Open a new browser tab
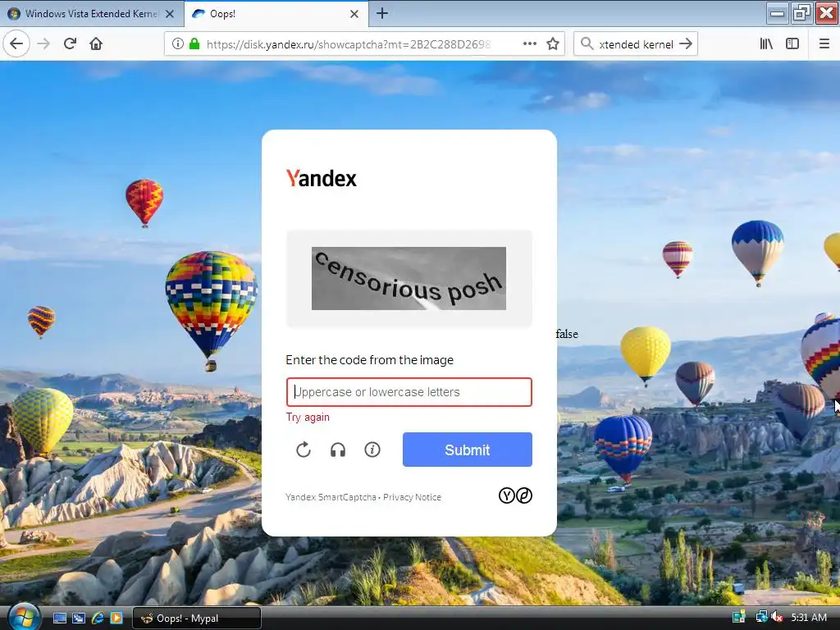Image resolution: width=840 pixels, height=630 pixels. (x=382, y=13)
